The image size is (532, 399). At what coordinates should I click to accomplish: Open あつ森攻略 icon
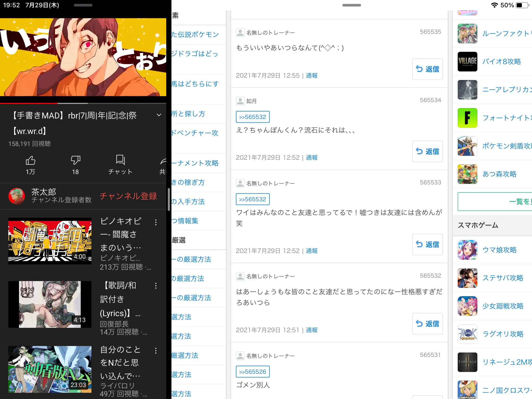tap(468, 174)
